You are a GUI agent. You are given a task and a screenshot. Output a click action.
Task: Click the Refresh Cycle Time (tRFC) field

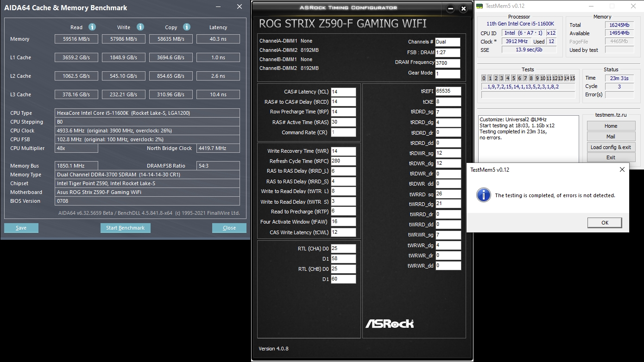click(x=343, y=161)
